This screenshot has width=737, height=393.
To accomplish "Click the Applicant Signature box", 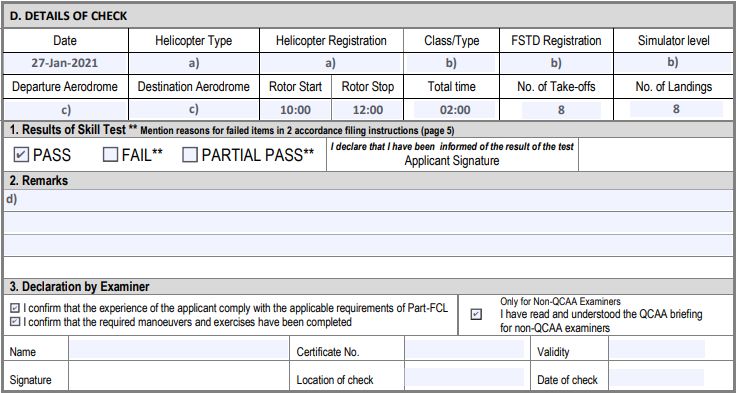I will [655, 155].
